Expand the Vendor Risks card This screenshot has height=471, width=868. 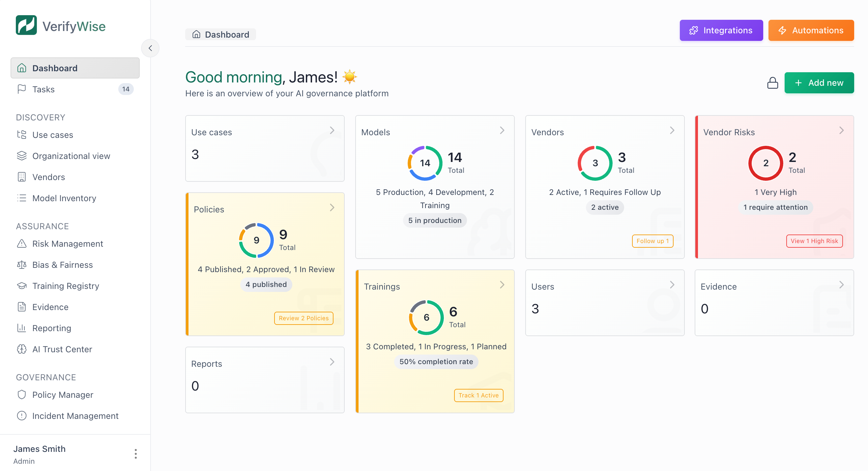pyautogui.click(x=841, y=130)
